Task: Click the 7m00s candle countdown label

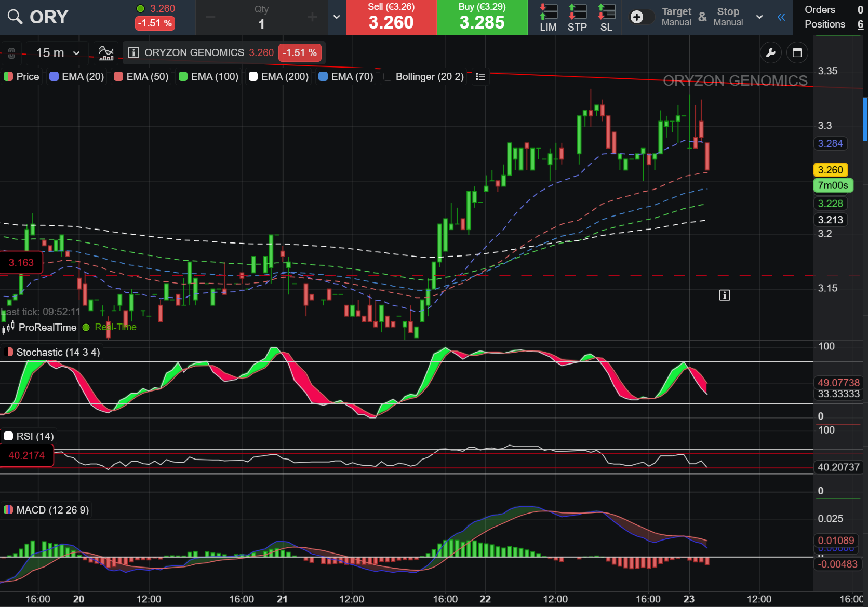Action: [x=833, y=185]
